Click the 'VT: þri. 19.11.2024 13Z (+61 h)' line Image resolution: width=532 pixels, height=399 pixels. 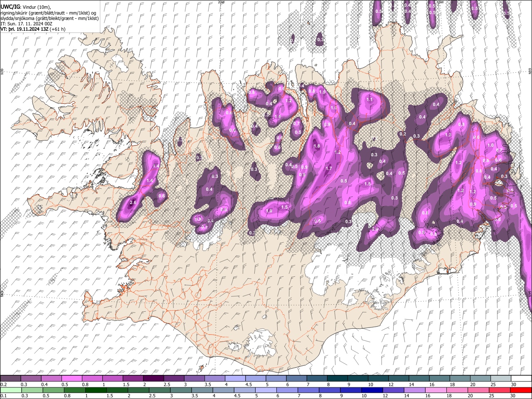click(x=33, y=30)
